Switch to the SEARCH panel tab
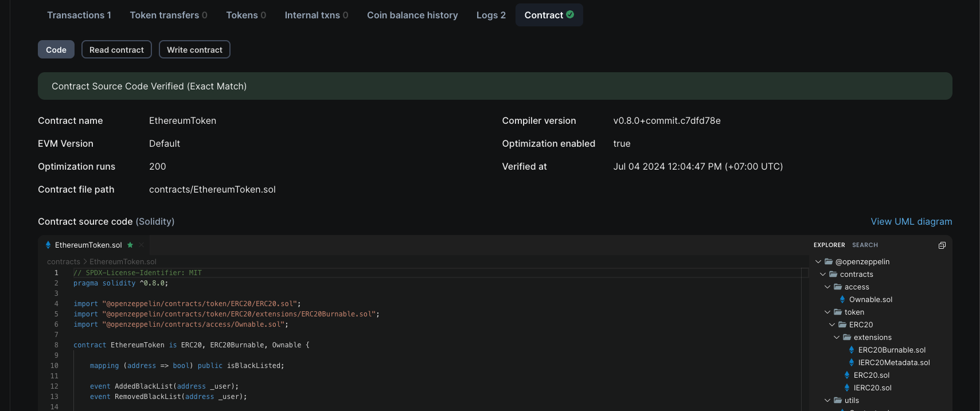This screenshot has width=980, height=411. click(x=865, y=245)
